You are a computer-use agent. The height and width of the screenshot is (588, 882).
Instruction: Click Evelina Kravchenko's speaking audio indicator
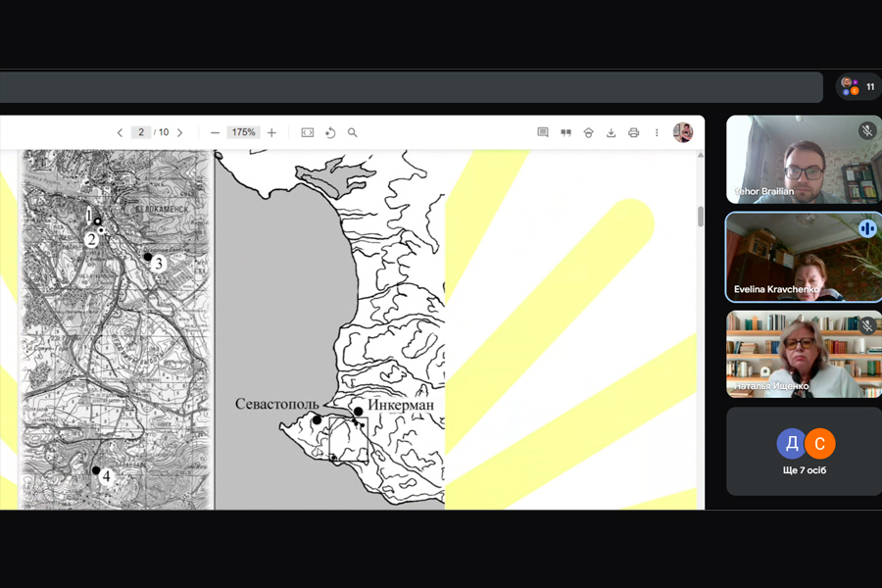[x=867, y=228]
